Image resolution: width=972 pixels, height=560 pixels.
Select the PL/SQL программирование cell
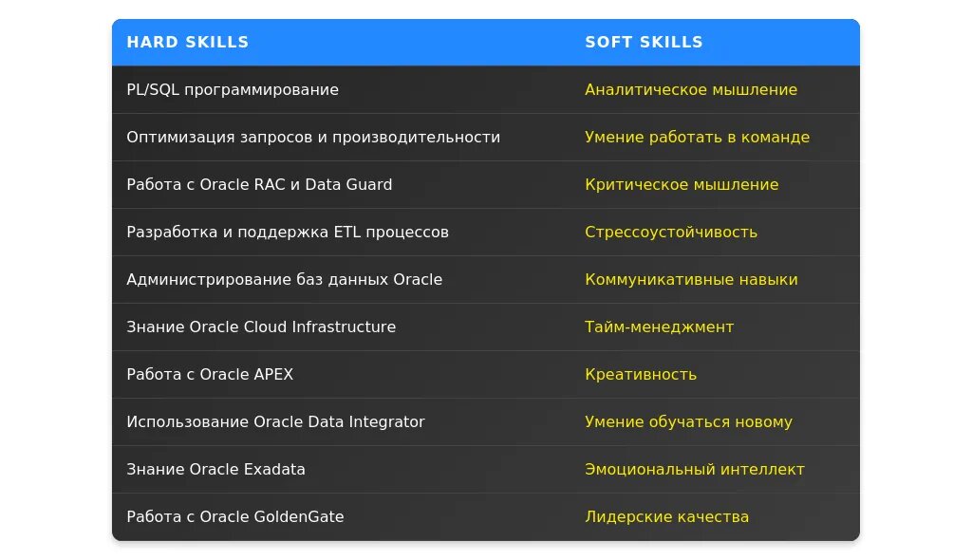233,89
